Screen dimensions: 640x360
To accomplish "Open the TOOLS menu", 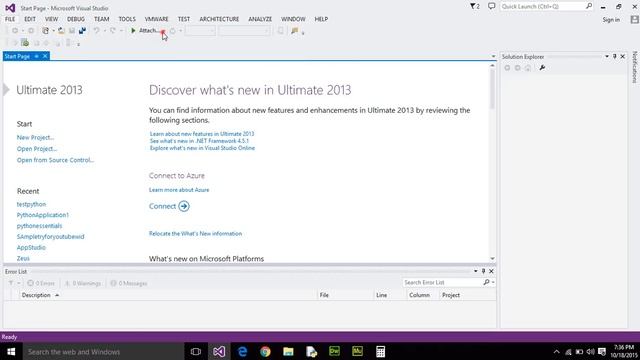I will click(127, 19).
